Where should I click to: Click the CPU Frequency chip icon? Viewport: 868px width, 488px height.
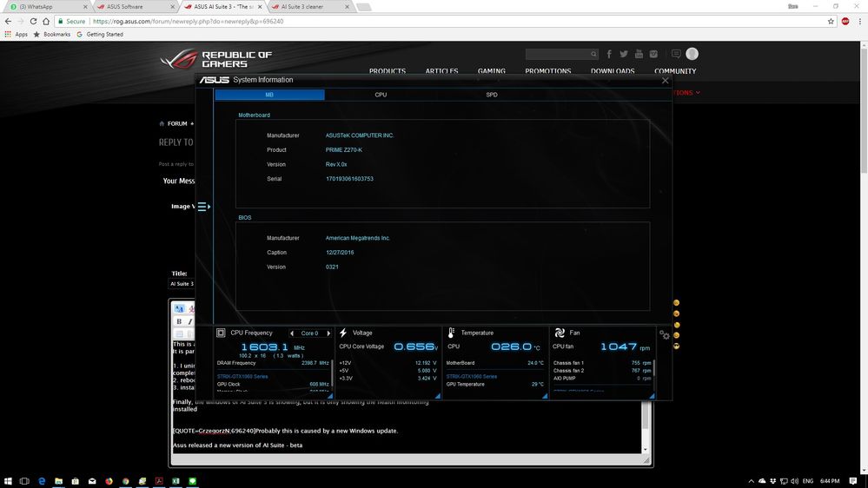[x=221, y=333]
